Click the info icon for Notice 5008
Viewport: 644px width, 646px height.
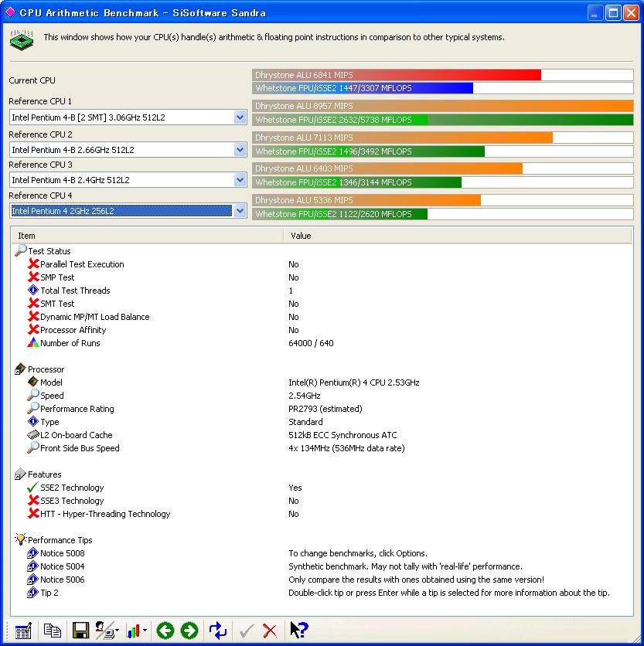pyautogui.click(x=32, y=553)
